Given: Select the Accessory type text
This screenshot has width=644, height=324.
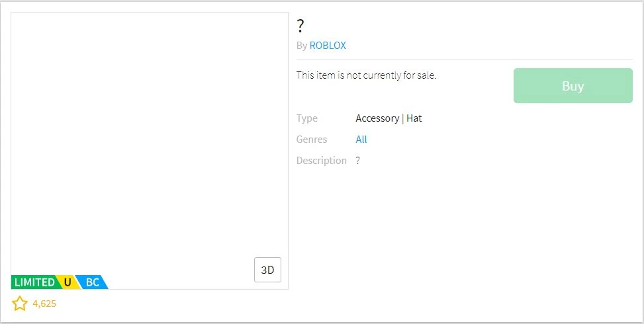Looking at the screenshot, I should coord(377,118).
